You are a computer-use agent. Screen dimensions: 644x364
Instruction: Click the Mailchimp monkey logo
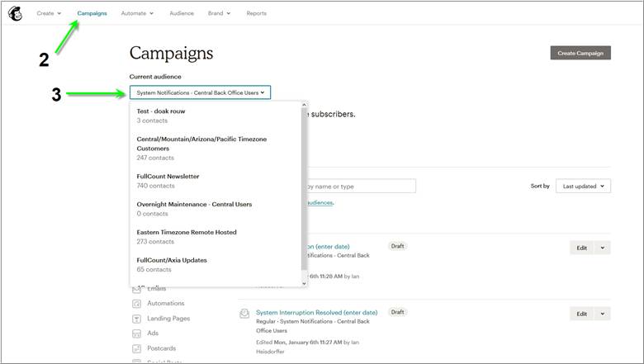pyautogui.click(x=15, y=13)
